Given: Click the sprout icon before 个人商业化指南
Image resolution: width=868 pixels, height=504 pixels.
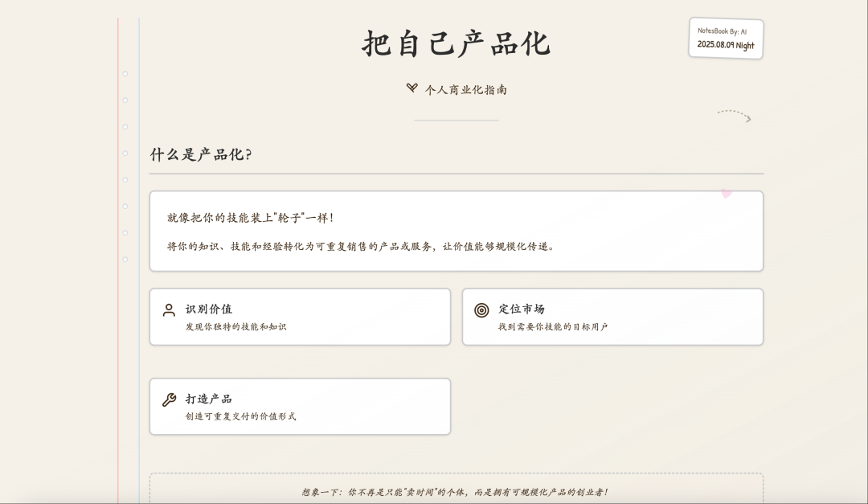Looking at the screenshot, I should (412, 88).
